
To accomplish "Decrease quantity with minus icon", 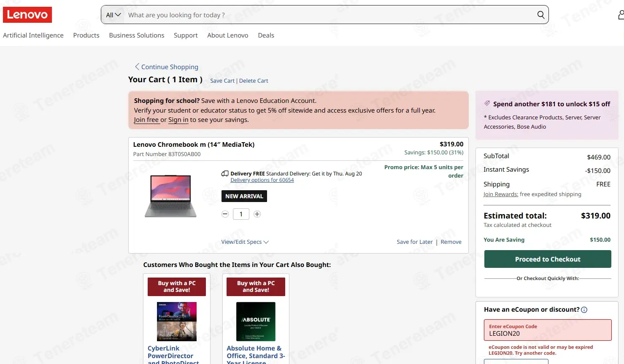I will click(225, 214).
